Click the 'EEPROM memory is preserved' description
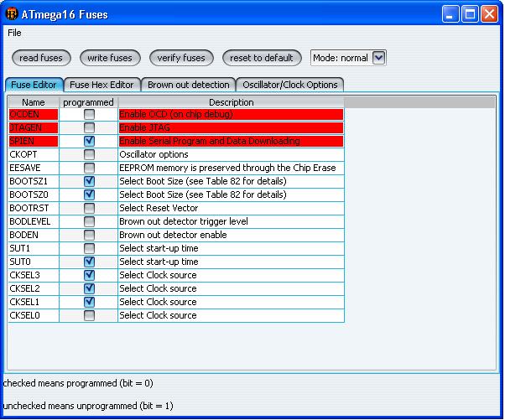This screenshot has width=505, height=420. pos(232,168)
